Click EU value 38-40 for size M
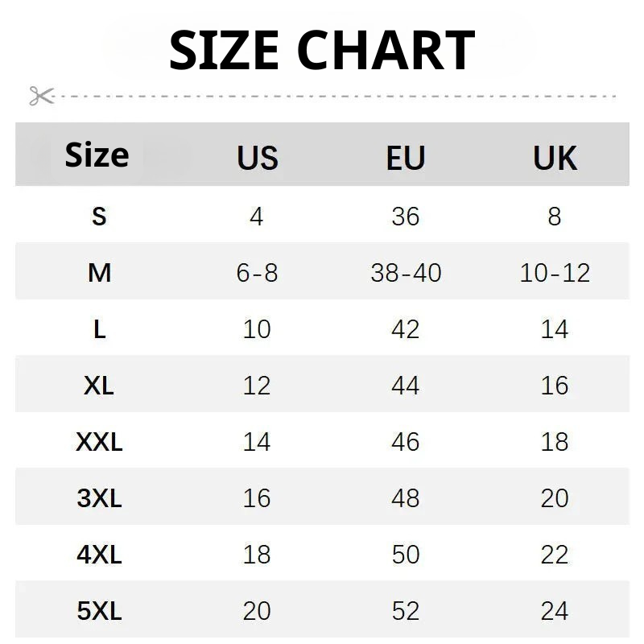Image resolution: width=644 pixels, height=644 pixels. [406, 273]
